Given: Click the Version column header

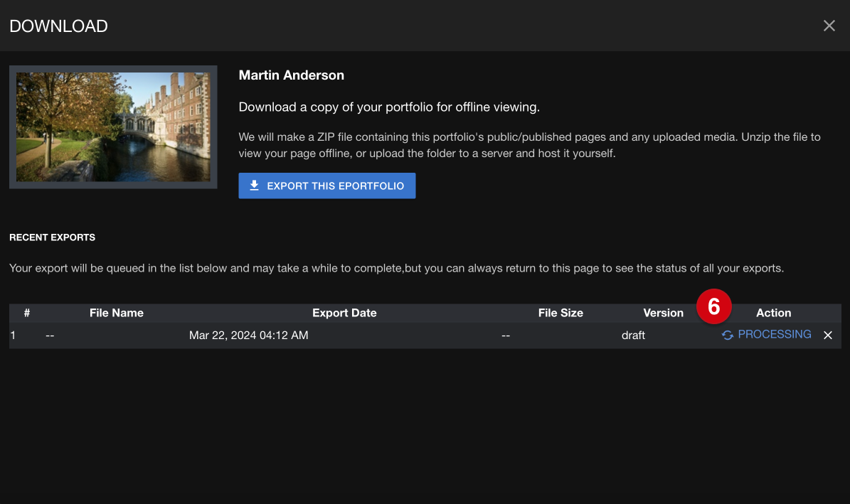Looking at the screenshot, I should 663,313.
